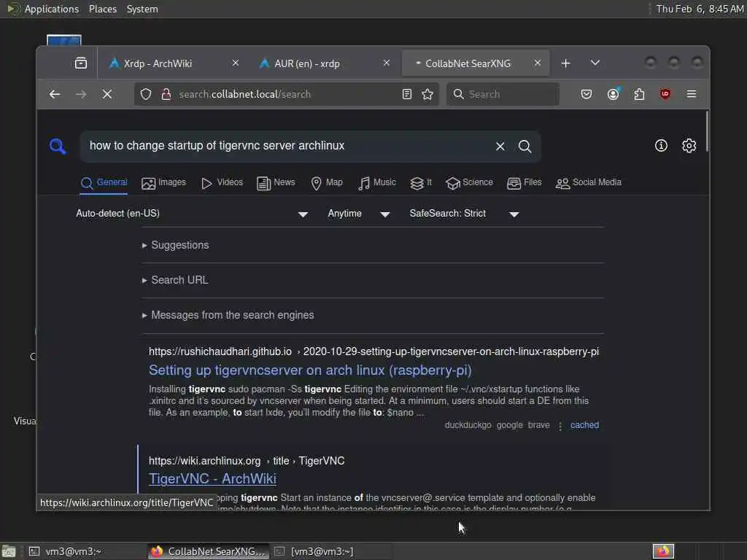Image resolution: width=747 pixels, height=560 pixels.
Task: Click the clock Thu Feb 6, 8:45 AM
Action: (x=700, y=9)
